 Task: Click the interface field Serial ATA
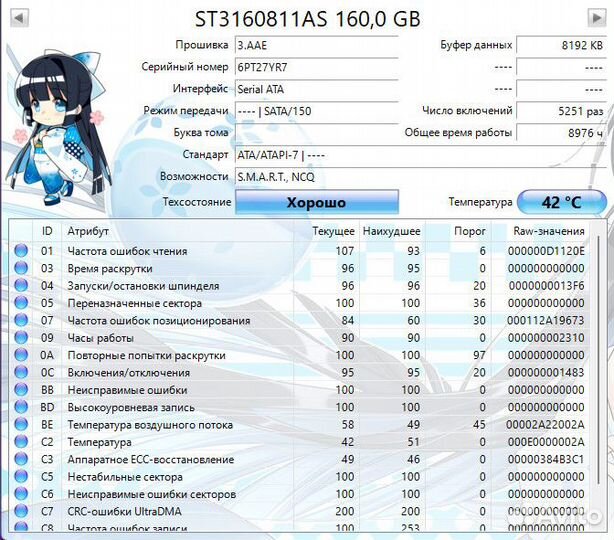(x=317, y=89)
